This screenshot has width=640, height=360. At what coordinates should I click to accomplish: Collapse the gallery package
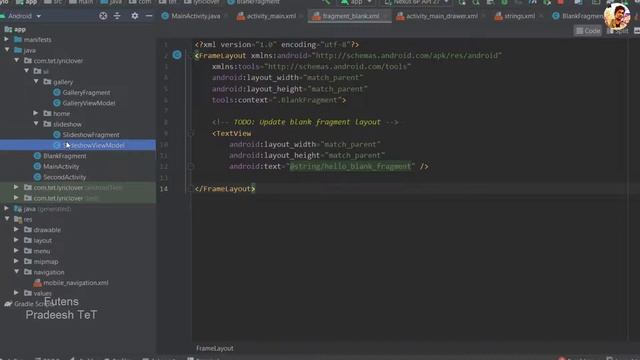[x=36, y=82]
